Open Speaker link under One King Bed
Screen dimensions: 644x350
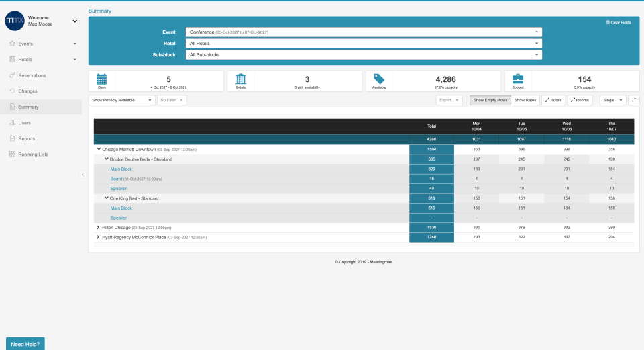pyautogui.click(x=118, y=218)
